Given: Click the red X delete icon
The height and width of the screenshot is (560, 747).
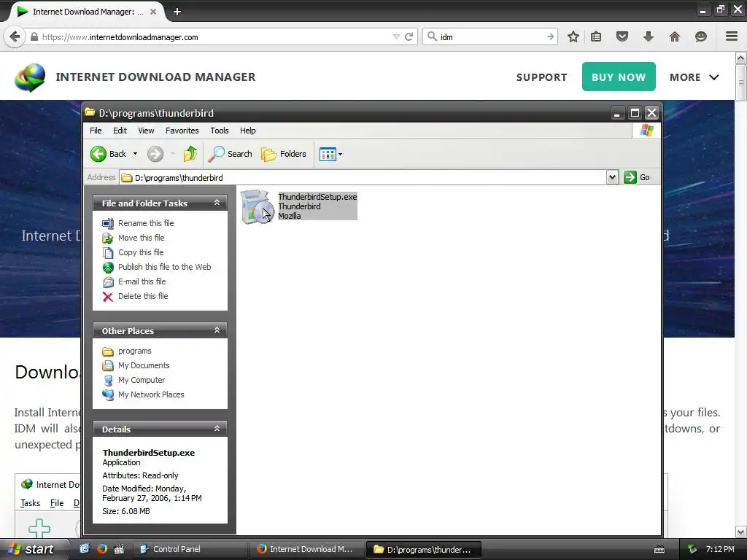Looking at the screenshot, I should coord(108,297).
